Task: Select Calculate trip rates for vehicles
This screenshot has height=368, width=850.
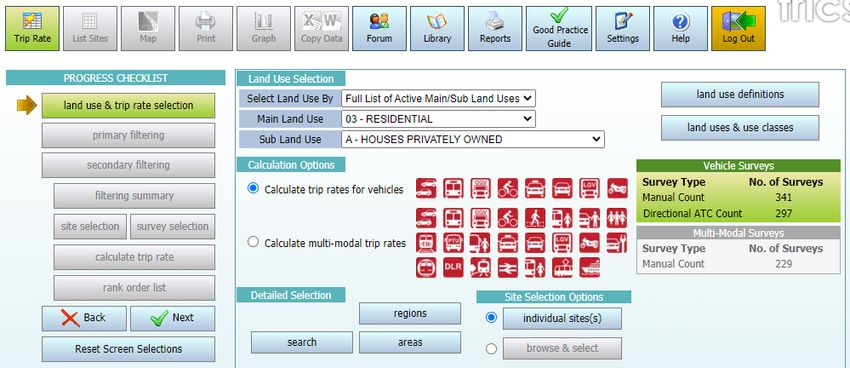Action: click(253, 188)
